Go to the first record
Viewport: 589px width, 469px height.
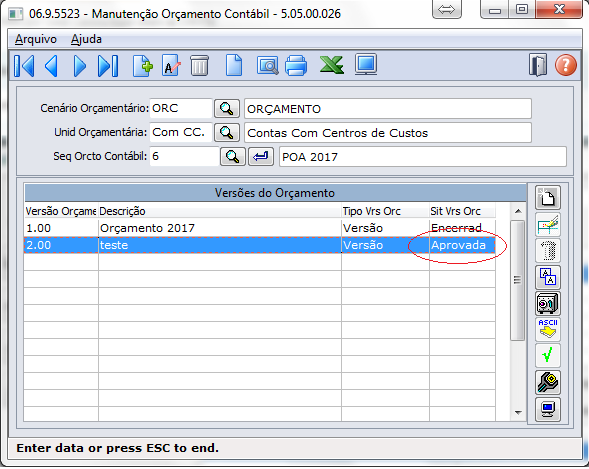click(x=24, y=66)
